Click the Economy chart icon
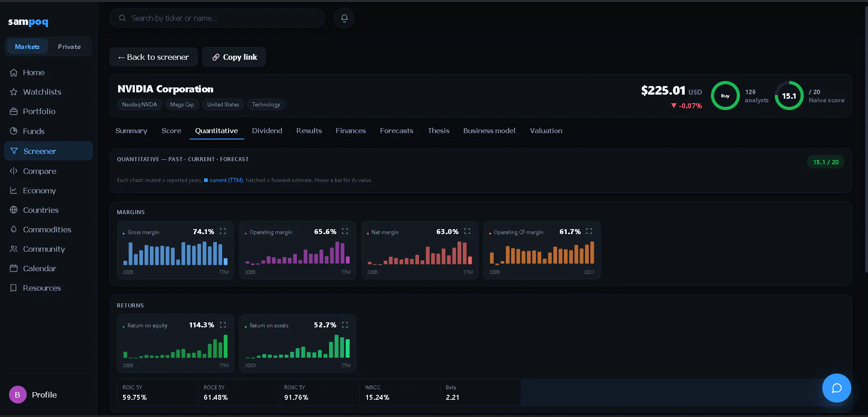Image resolution: width=868 pixels, height=417 pixels. [x=14, y=191]
